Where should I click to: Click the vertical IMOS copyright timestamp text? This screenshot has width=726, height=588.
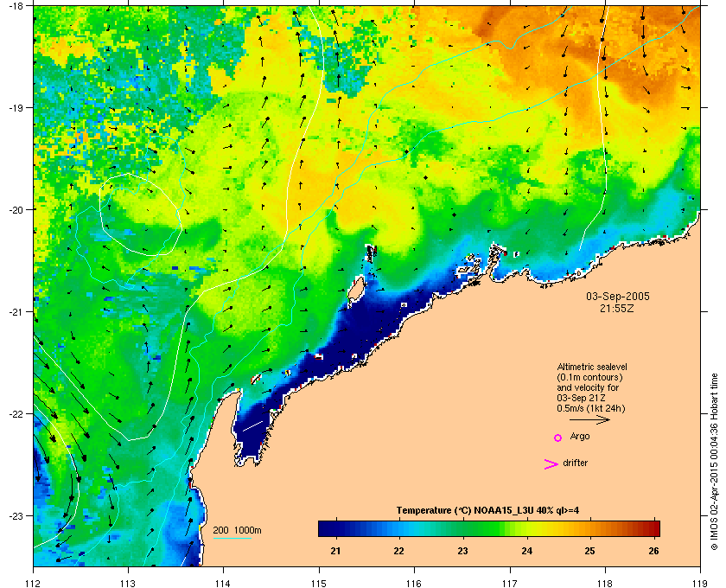(x=715, y=462)
